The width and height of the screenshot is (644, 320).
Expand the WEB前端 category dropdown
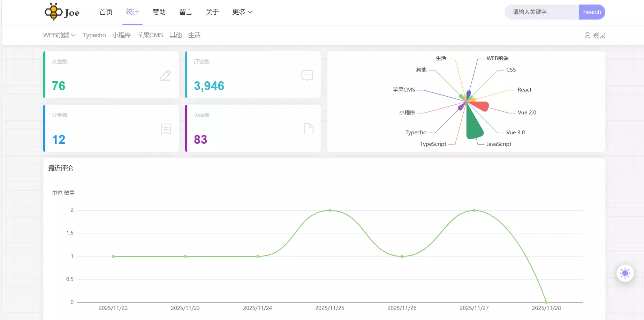(59, 35)
